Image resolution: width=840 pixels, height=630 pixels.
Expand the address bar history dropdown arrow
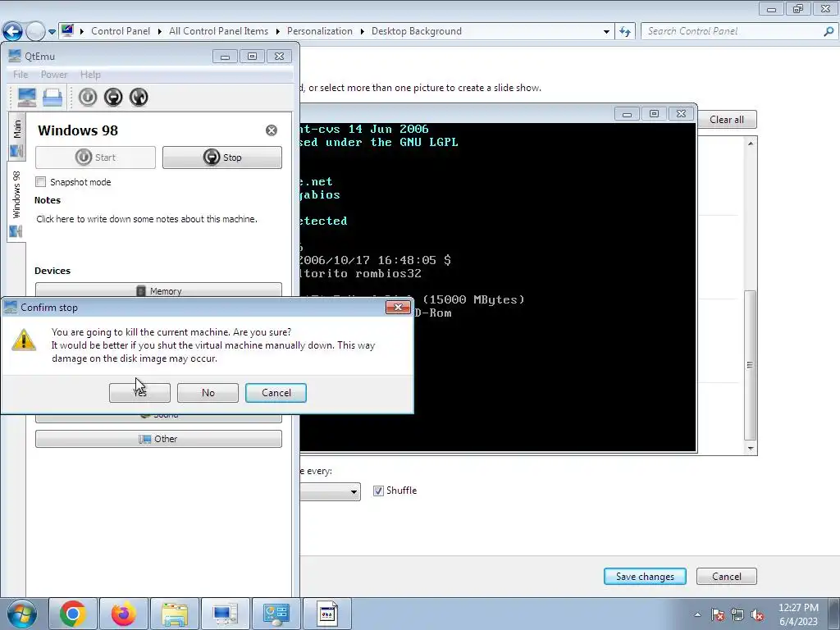coord(606,31)
